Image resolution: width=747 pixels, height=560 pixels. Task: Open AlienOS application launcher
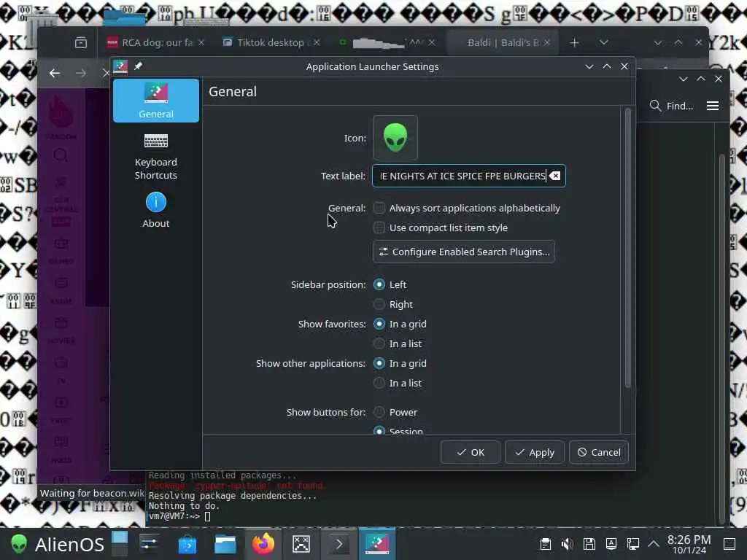click(x=57, y=544)
